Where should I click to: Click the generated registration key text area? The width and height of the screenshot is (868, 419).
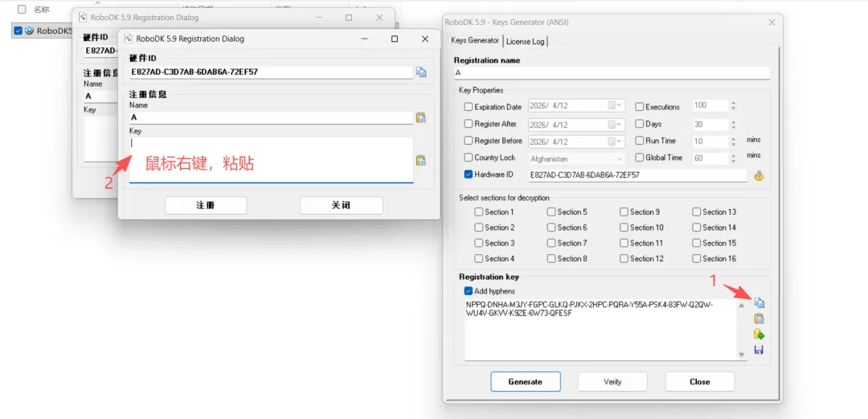pyautogui.click(x=600, y=330)
